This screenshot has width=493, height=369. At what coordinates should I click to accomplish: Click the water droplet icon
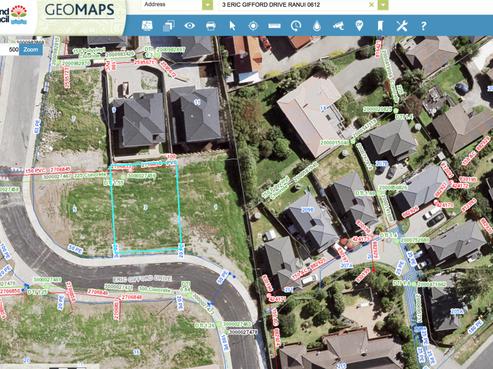tap(317, 26)
